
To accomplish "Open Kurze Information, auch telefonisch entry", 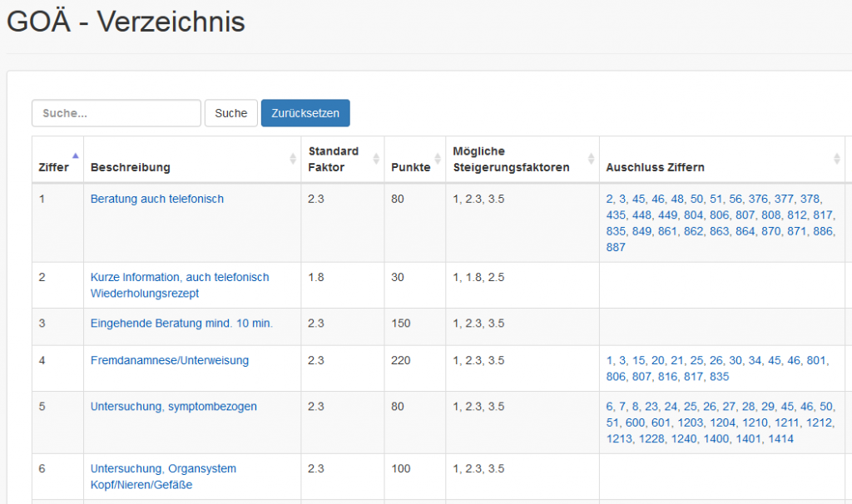I will 180,277.
